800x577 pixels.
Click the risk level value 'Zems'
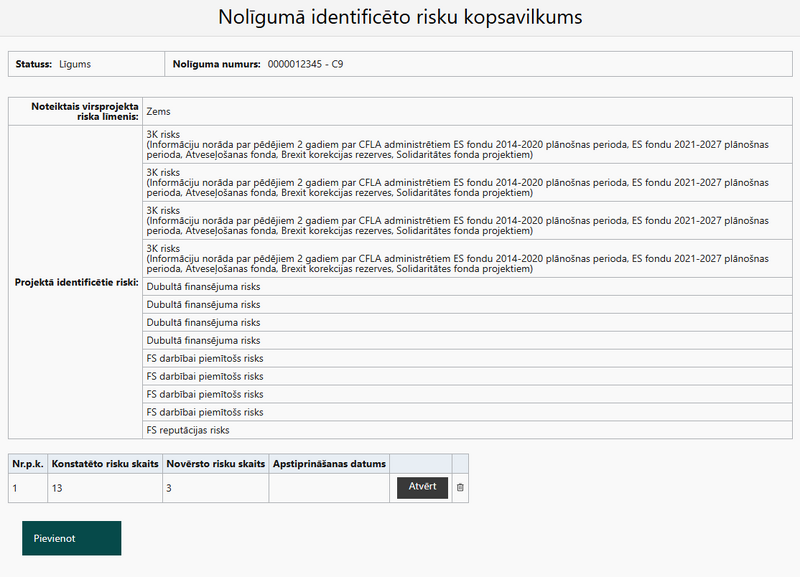(158, 113)
